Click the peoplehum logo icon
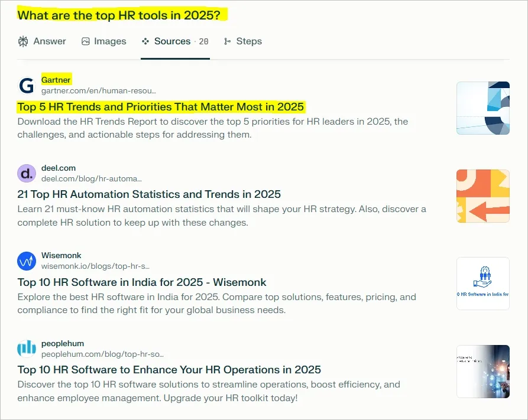528x420 pixels. pos(27,349)
